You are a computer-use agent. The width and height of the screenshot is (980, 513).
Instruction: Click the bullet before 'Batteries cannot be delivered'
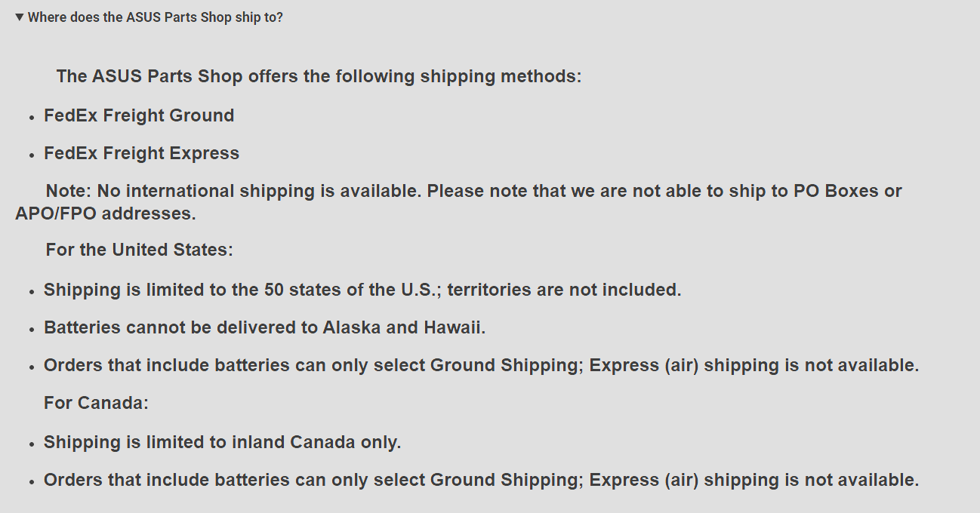(x=32, y=330)
